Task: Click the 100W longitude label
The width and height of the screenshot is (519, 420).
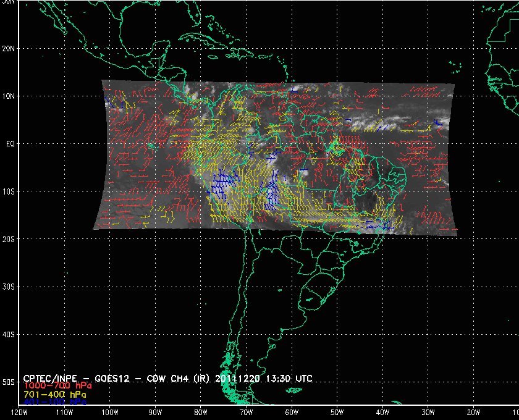Action: point(110,413)
